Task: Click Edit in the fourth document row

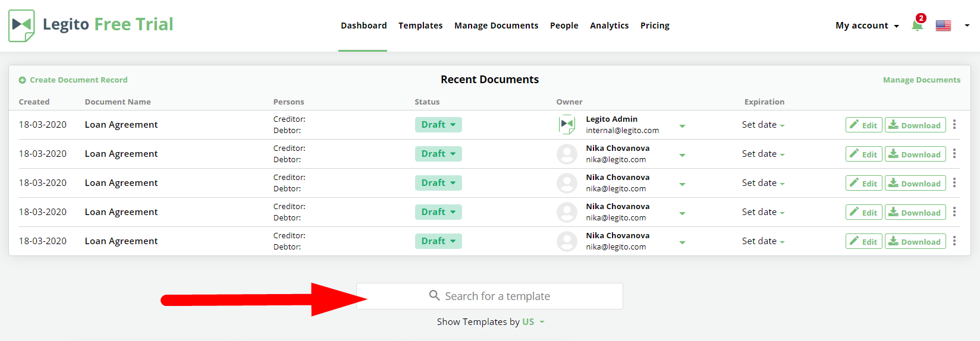Action: 863,212
